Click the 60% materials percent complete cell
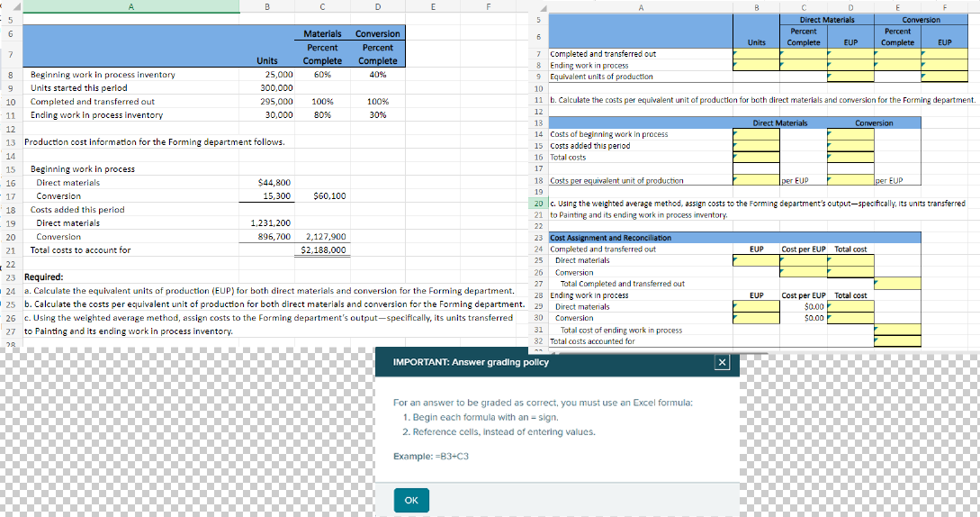 322,75
